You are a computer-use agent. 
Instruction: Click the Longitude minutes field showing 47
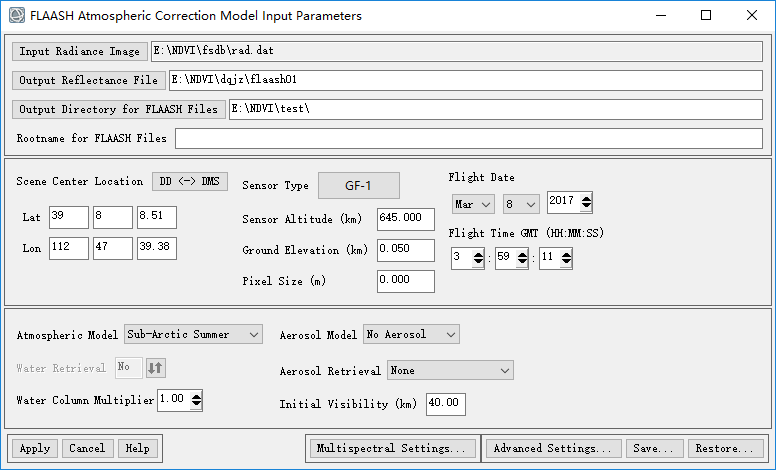(x=113, y=248)
